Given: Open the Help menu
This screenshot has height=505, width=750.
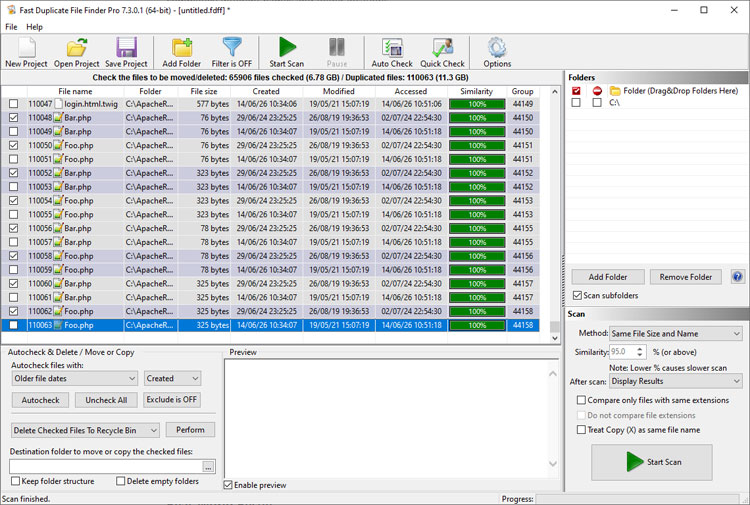Looking at the screenshot, I should point(34,27).
